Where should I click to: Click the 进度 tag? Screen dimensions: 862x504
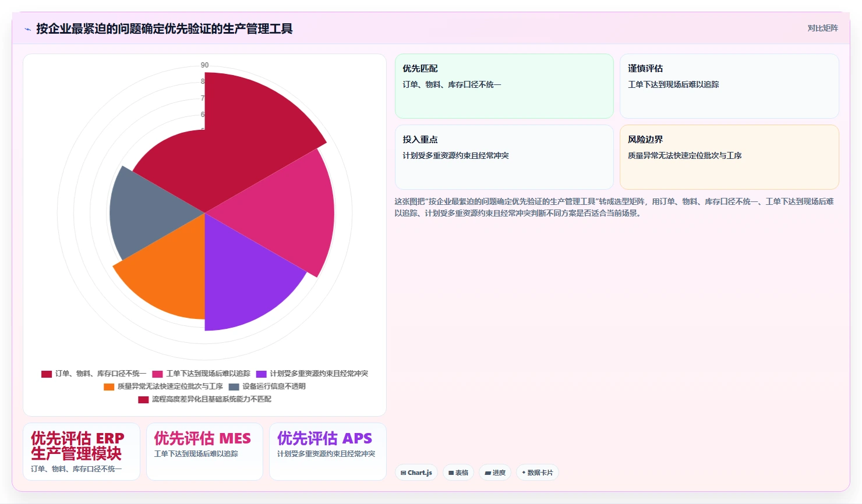[495, 473]
